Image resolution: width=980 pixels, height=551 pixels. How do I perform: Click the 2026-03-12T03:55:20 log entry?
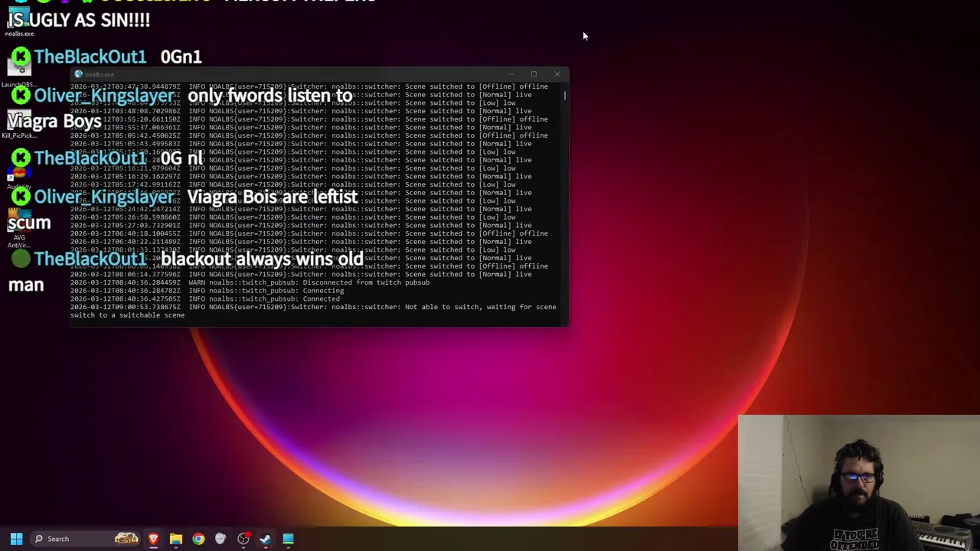pyautogui.click(x=309, y=119)
